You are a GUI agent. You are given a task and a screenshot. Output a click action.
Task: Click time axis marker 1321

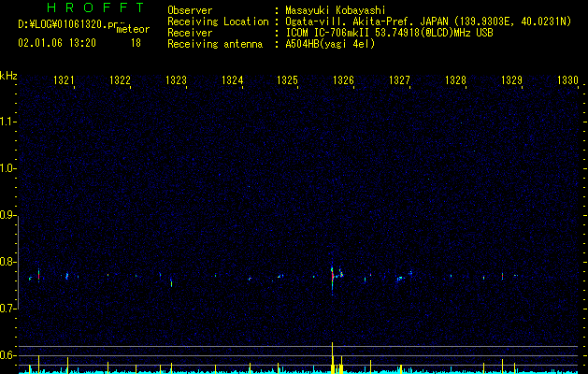coord(64,80)
